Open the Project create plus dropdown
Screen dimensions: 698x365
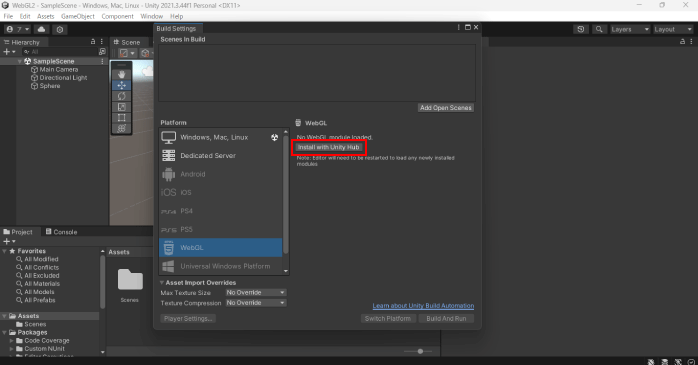pos(9,241)
